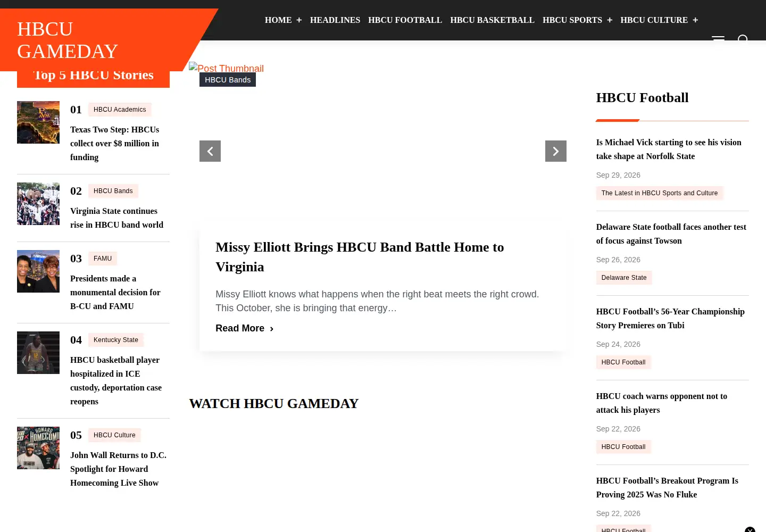
Task: Click HBCU Football tag under coach warns story
Action: click(623, 447)
